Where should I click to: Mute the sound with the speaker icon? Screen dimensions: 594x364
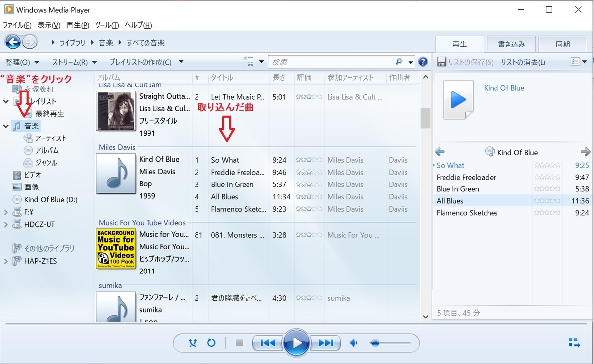pos(354,343)
